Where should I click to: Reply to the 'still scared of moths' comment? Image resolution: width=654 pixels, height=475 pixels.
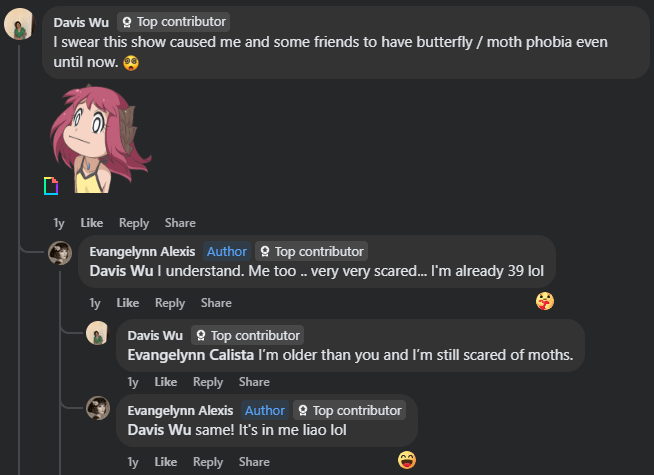[207, 382]
